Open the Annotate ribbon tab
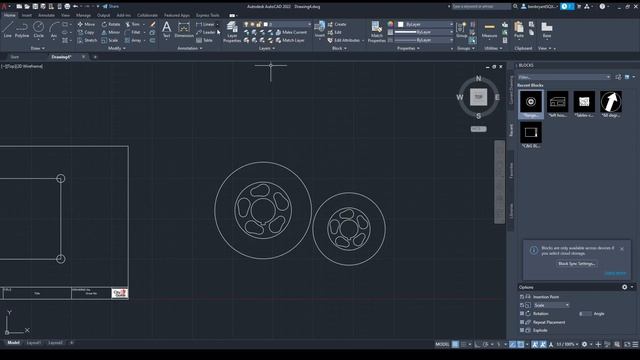Screen dimensions: 640x360 coord(46,15)
